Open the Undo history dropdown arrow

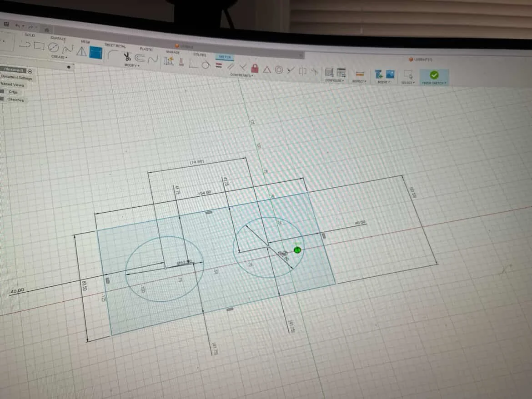tap(23, 26)
